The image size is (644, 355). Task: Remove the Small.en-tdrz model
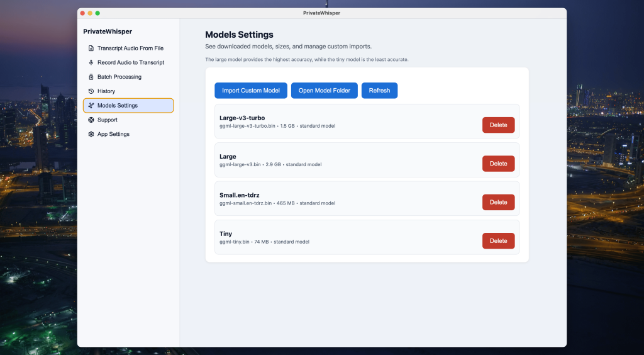click(498, 202)
